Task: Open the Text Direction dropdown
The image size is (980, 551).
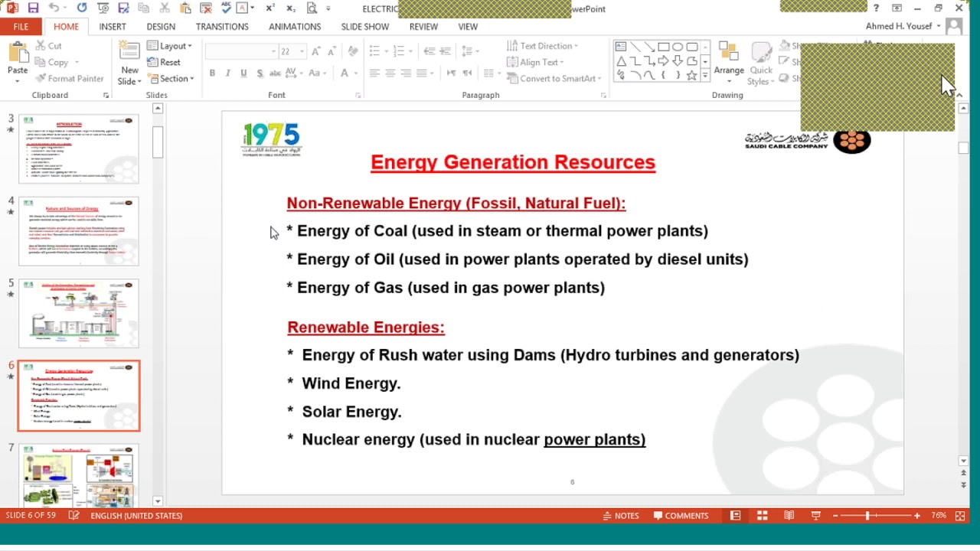Action: [x=543, y=46]
